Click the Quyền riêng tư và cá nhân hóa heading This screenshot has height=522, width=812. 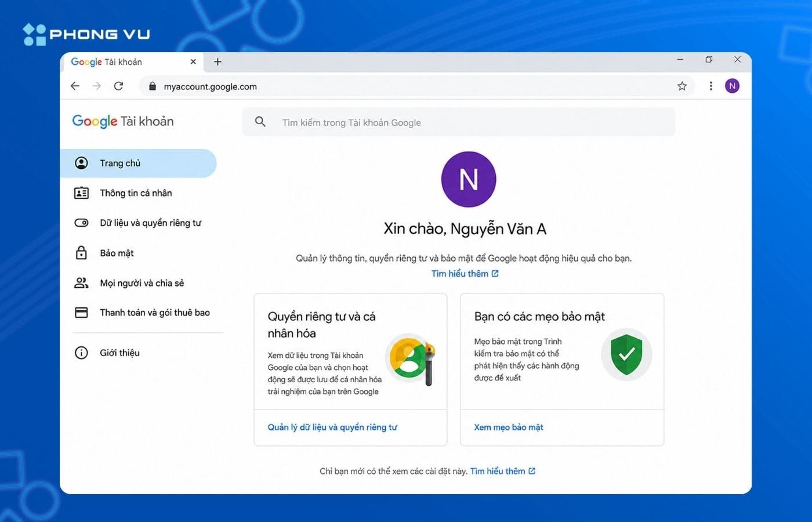(321, 325)
